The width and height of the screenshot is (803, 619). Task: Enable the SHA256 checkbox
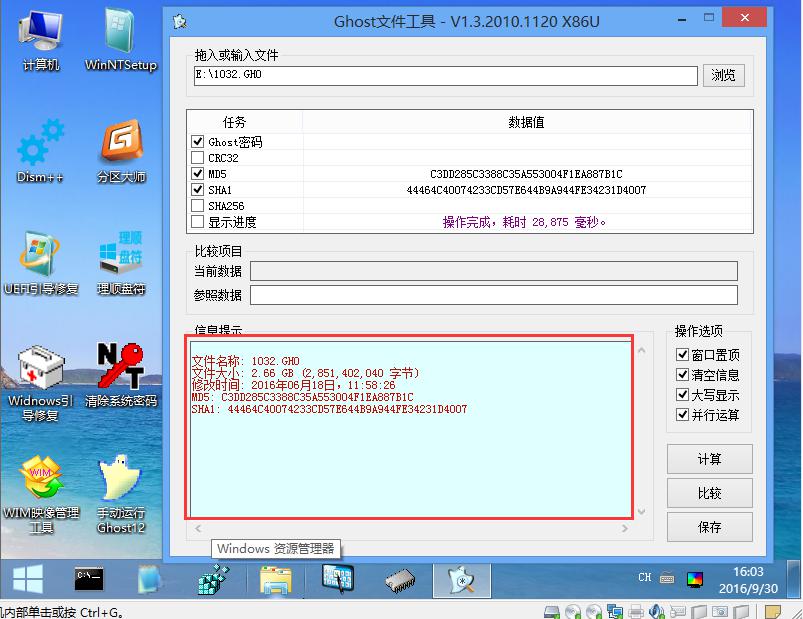point(197,206)
